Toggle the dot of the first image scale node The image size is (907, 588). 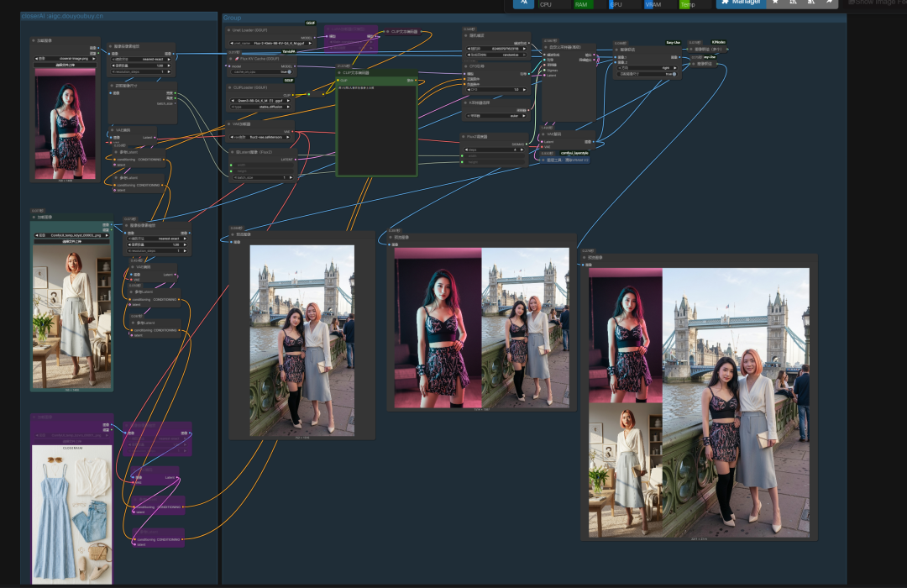(111, 46)
